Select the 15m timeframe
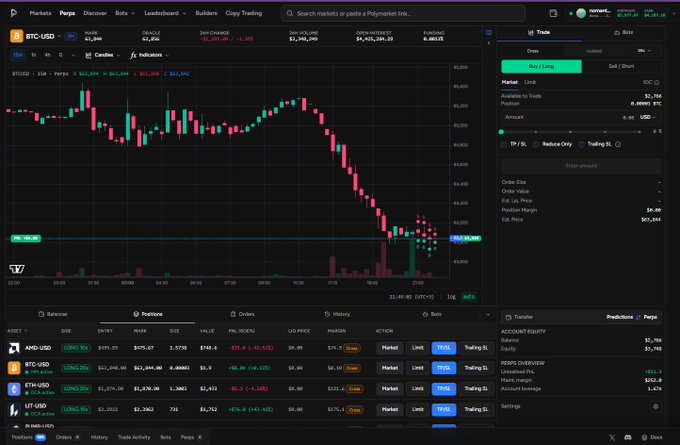 coord(18,55)
